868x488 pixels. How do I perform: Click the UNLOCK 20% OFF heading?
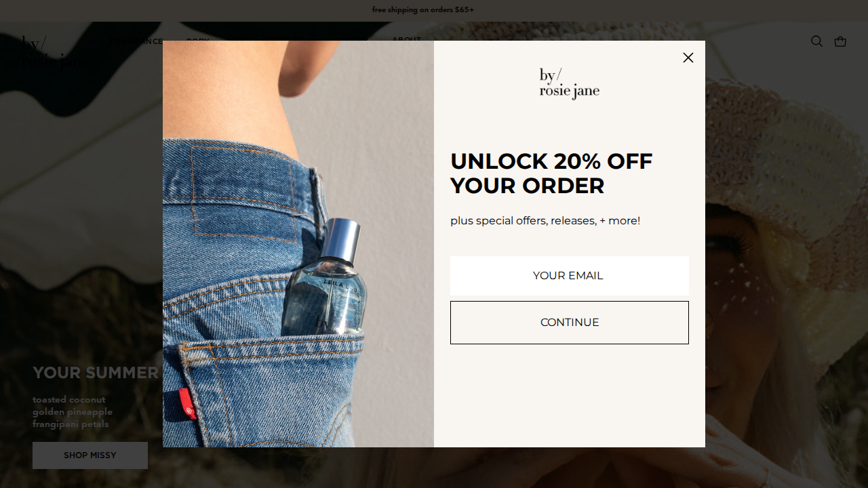(551, 174)
